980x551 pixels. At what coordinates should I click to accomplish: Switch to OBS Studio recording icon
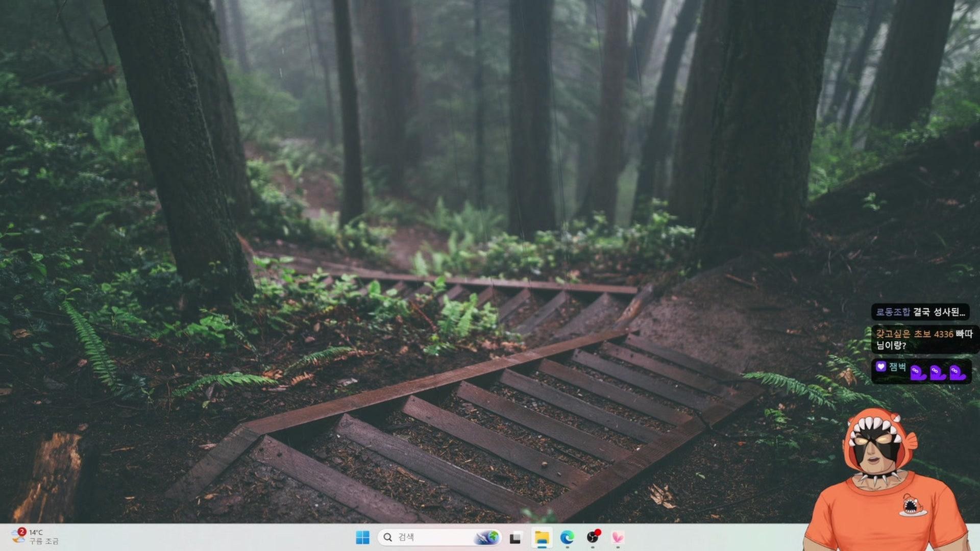click(593, 537)
